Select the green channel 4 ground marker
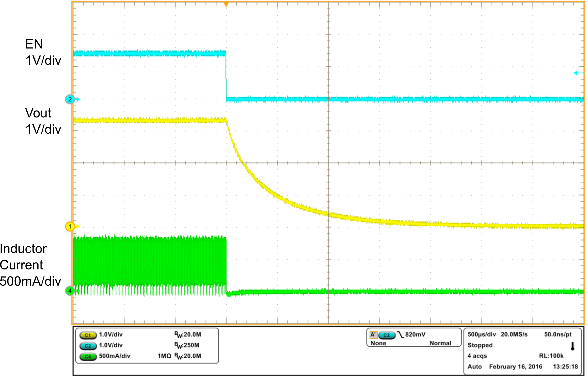Viewport: 588px width, 376px height. pyautogui.click(x=70, y=291)
